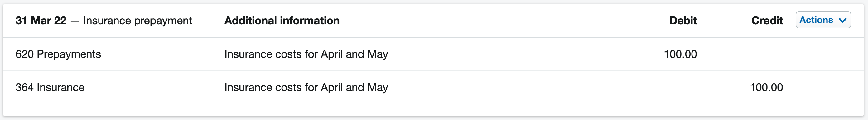868x120 pixels.
Task: Click the Actions chevron arrow
Action: tap(843, 20)
